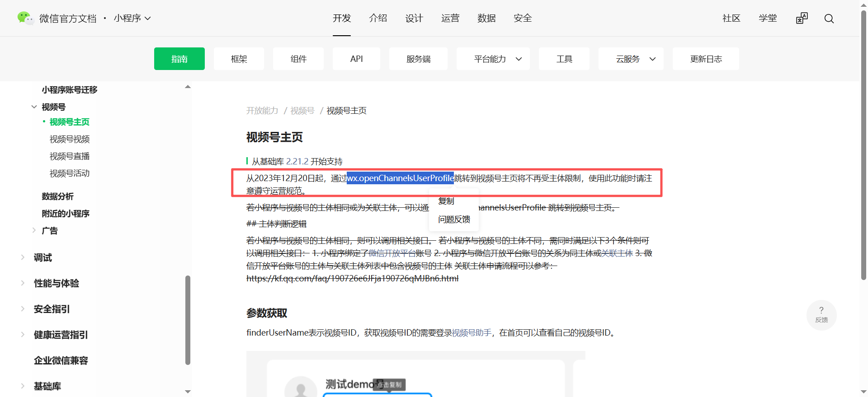Switch to the 运营 top tab
This screenshot has height=397, width=868.
pos(450,18)
